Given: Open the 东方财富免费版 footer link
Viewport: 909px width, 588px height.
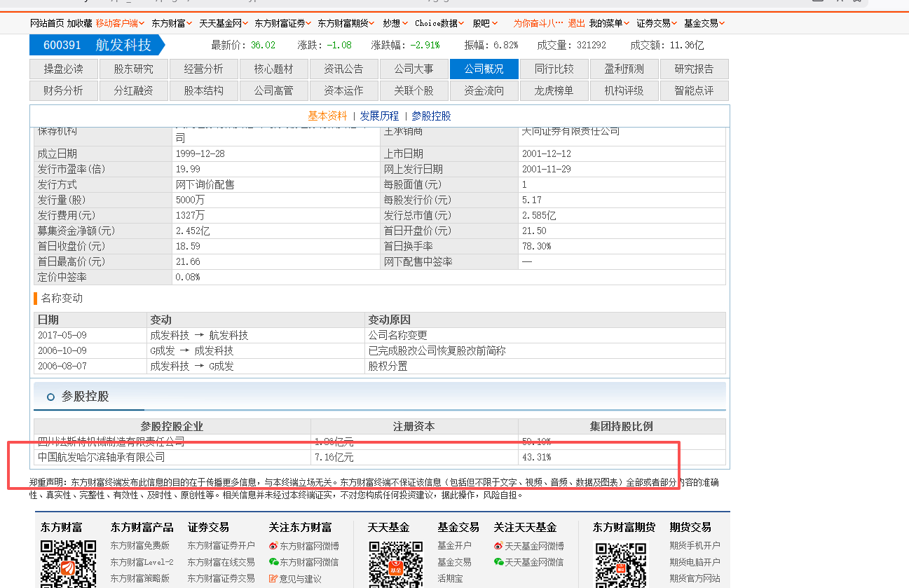Looking at the screenshot, I should 139,546.
